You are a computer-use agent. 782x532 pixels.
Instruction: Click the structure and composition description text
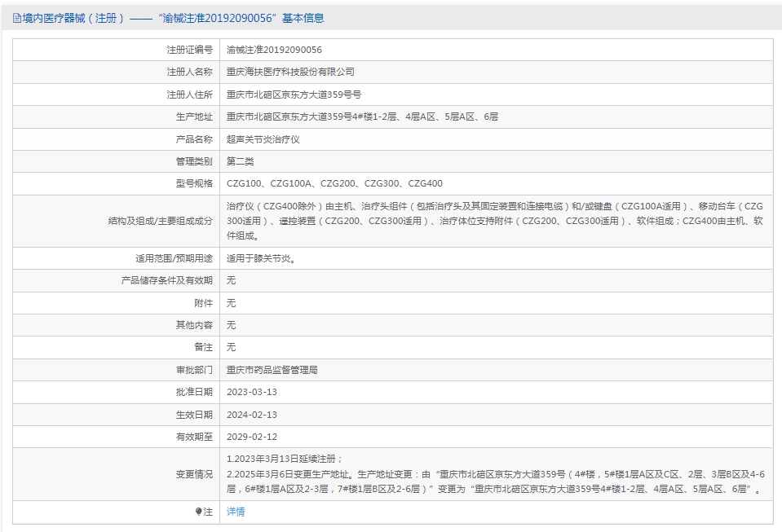494,221
